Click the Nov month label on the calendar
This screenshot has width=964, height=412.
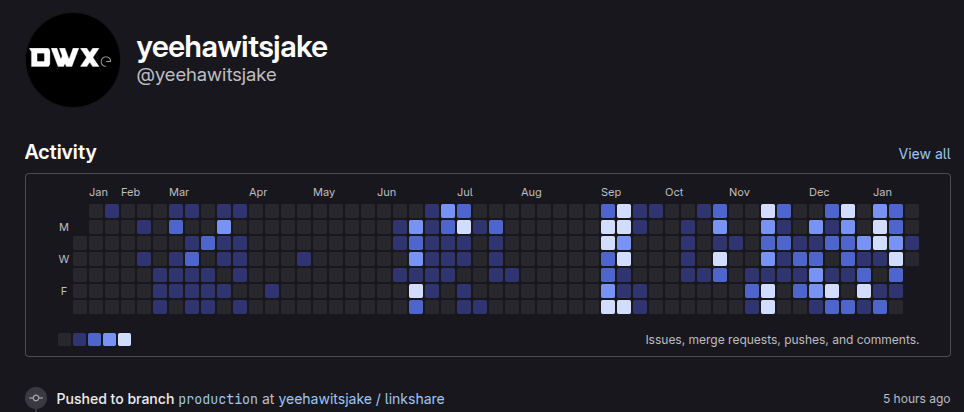coord(739,192)
